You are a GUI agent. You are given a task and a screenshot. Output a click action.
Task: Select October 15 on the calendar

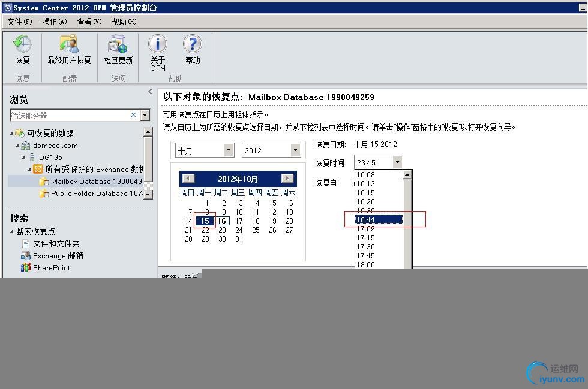coord(205,221)
